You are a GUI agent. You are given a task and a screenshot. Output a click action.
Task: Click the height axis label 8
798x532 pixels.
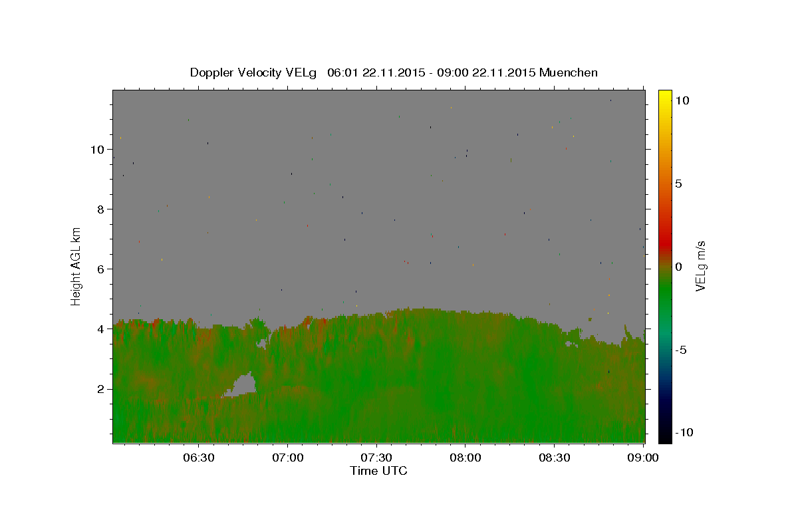click(102, 209)
